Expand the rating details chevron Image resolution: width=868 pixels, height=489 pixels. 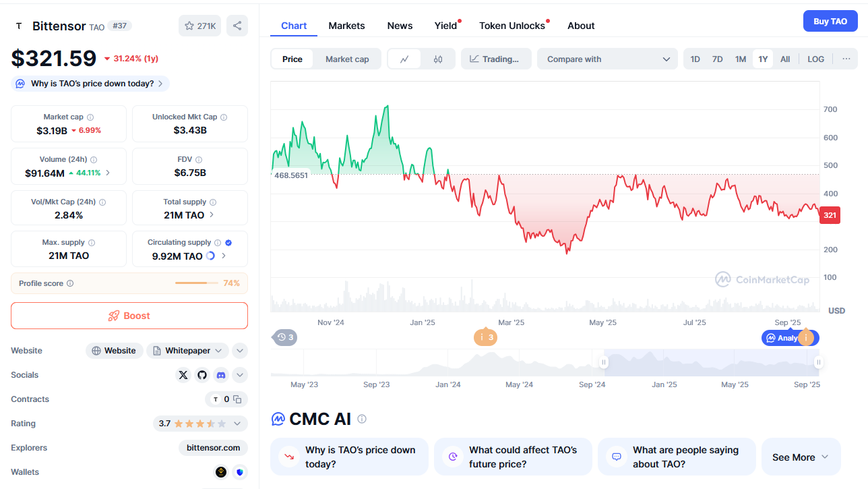click(x=237, y=424)
